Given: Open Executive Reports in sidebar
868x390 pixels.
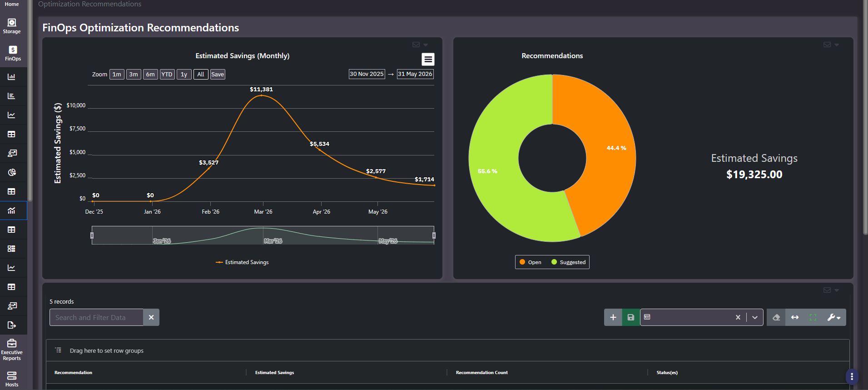Looking at the screenshot, I should point(12,350).
